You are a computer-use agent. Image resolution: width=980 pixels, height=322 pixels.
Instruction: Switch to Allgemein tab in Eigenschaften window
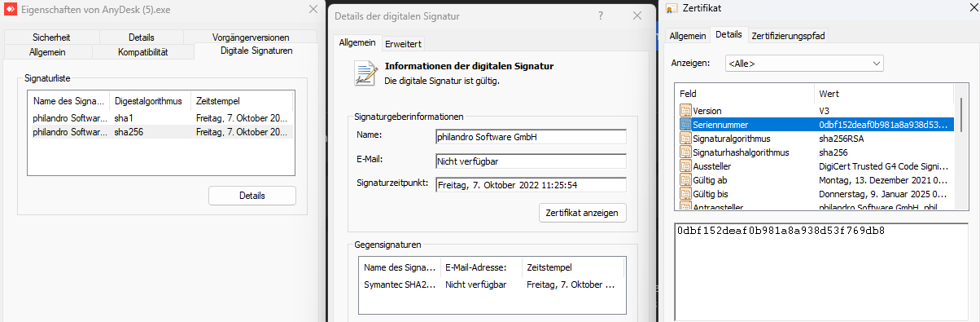point(47,52)
